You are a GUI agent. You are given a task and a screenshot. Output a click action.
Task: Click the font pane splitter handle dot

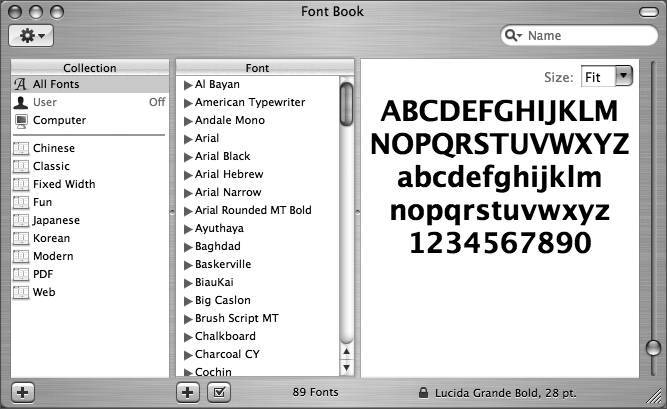(357, 212)
